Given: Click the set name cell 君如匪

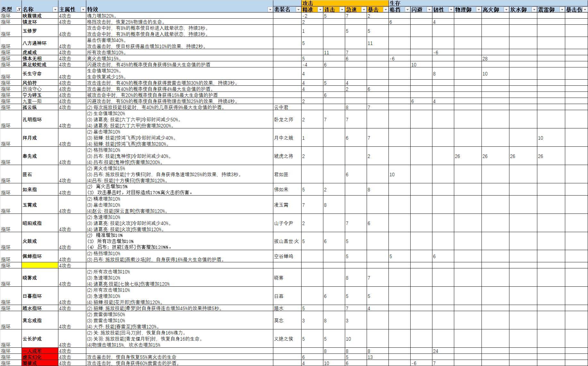Looking at the screenshot, I should point(287,174).
